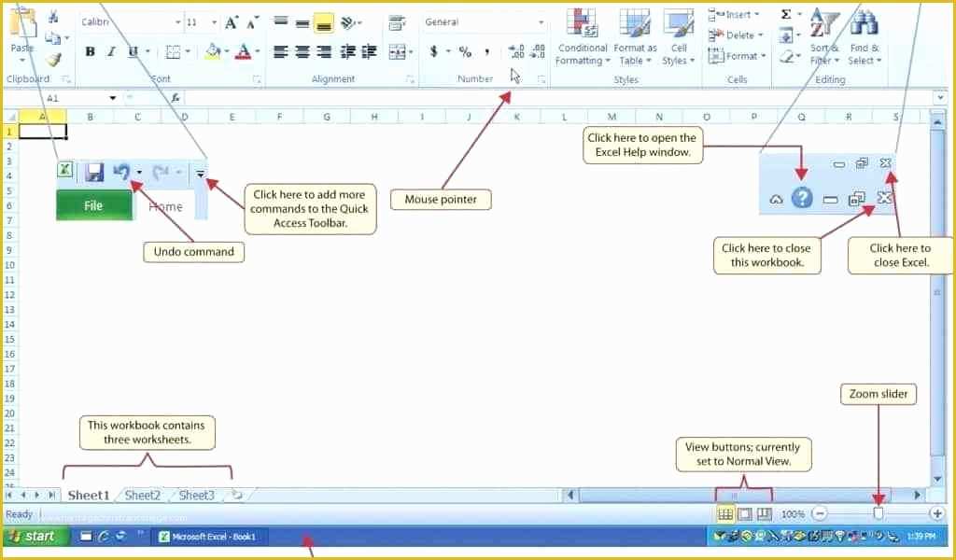The image size is (956, 560).
Task: Open the Cell Styles gallery
Action: pyautogui.click(x=679, y=36)
